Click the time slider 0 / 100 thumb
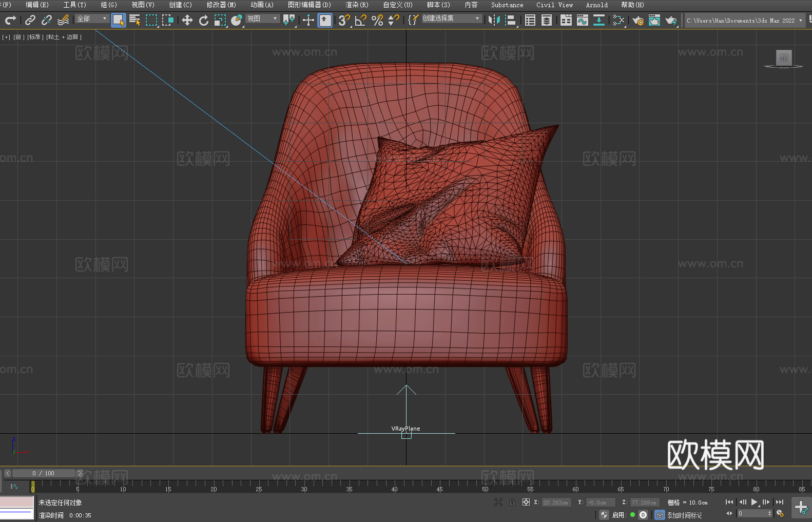 pyautogui.click(x=44, y=473)
